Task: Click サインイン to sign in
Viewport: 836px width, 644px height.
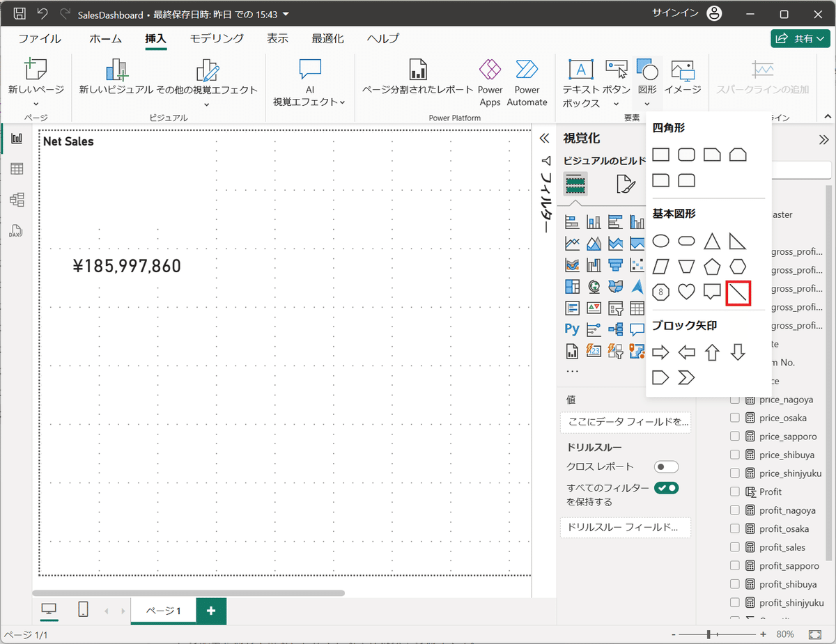Action: coord(675,13)
